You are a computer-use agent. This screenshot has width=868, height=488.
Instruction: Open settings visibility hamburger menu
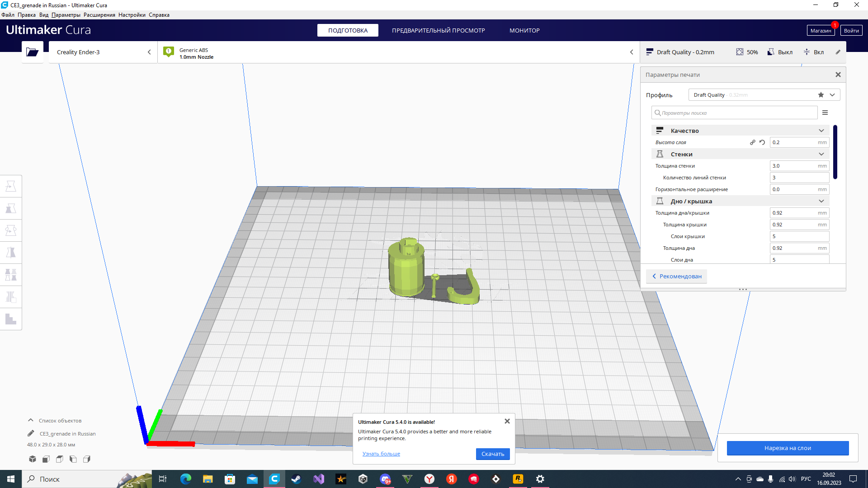coord(825,113)
